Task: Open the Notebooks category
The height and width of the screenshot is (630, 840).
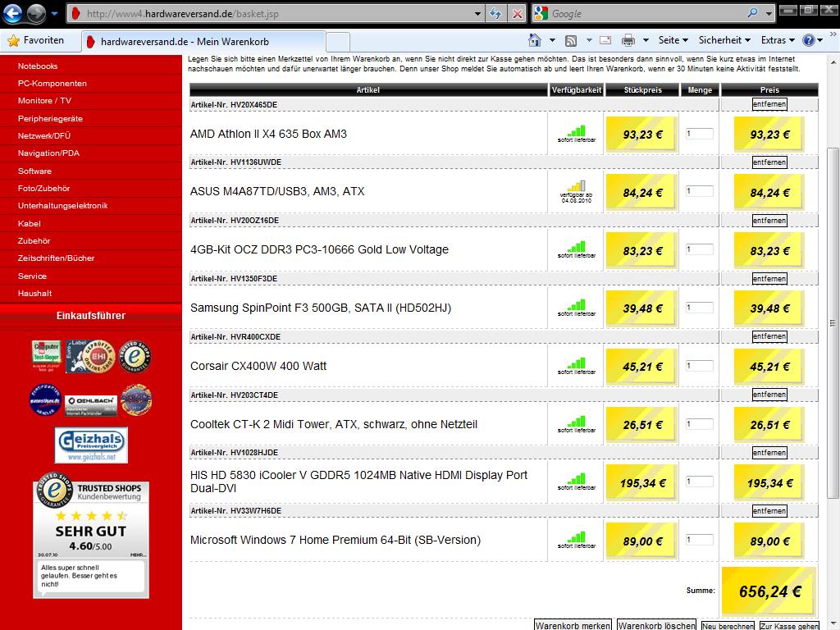Action: tap(38, 66)
